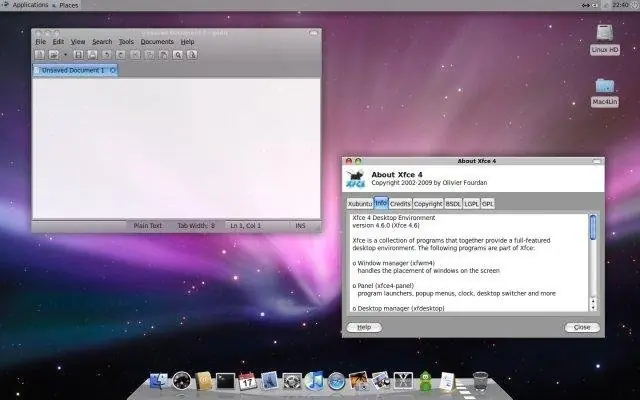Image resolution: width=640 pixels, height=400 pixels.
Task: Click the Paste icon in gedit toolbar
Action: 163,55
